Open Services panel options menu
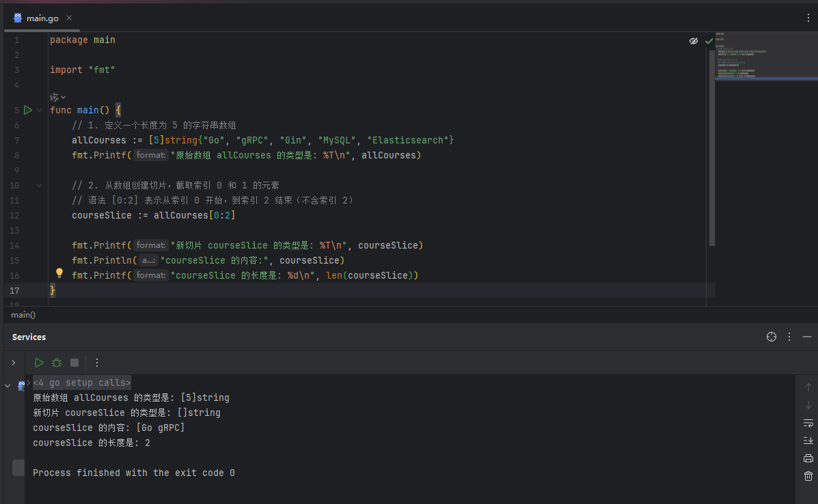Viewport: 818px width, 504px height. click(x=789, y=337)
